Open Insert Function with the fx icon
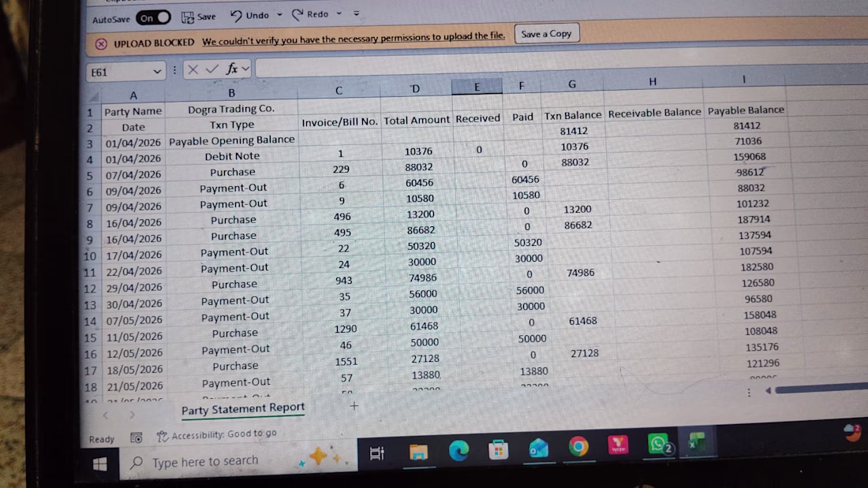The image size is (868, 488). (232, 69)
